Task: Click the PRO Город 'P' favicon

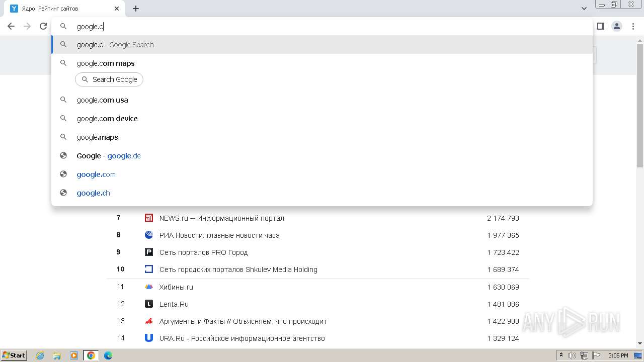Action: click(149, 252)
